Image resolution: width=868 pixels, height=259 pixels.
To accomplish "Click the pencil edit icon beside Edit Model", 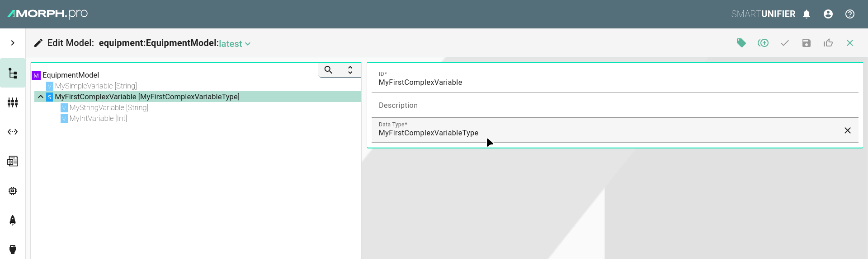I will pyautogui.click(x=38, y=43).
